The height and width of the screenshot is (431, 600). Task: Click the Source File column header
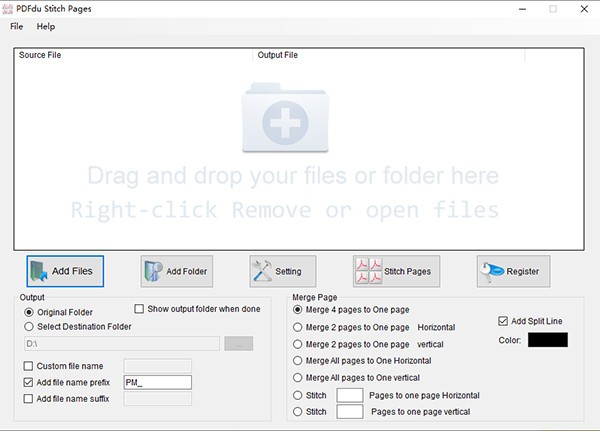coord(133,55)
